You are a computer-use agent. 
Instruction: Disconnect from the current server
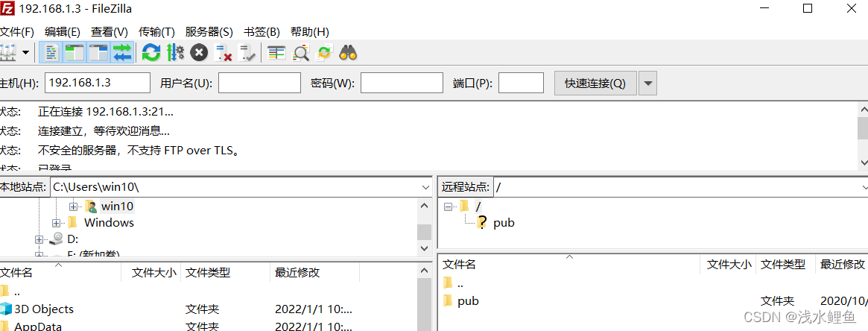click(223, 53)
